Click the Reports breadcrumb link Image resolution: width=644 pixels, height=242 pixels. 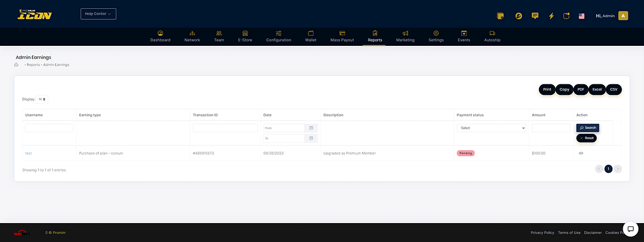click(x=33, y=65)
